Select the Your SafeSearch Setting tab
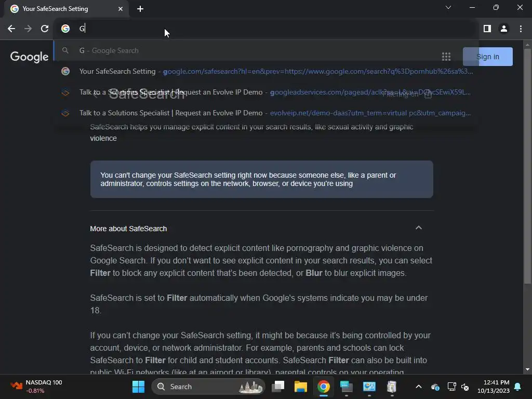 coord(66,9)
